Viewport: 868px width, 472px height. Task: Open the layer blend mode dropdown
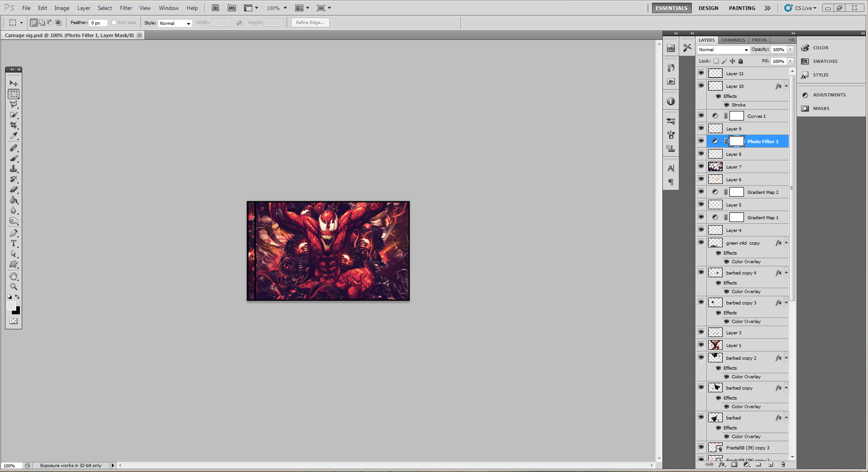(723, 49)
